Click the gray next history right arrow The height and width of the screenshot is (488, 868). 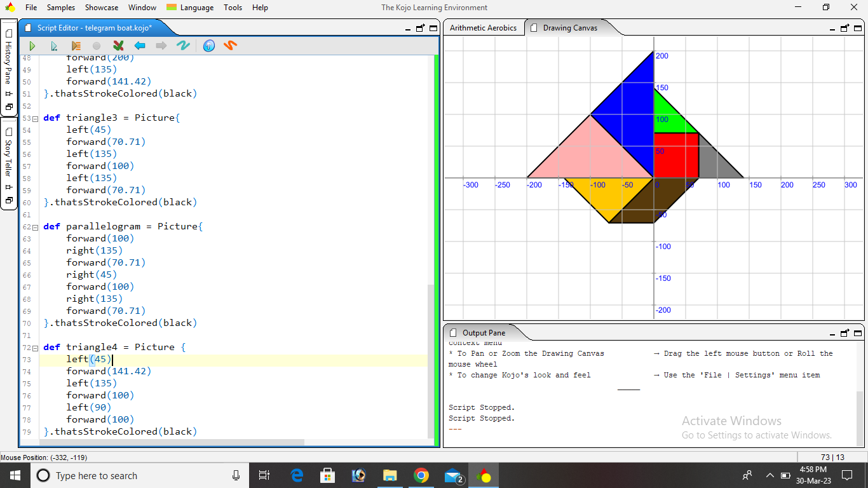click(x=161, y=46)
